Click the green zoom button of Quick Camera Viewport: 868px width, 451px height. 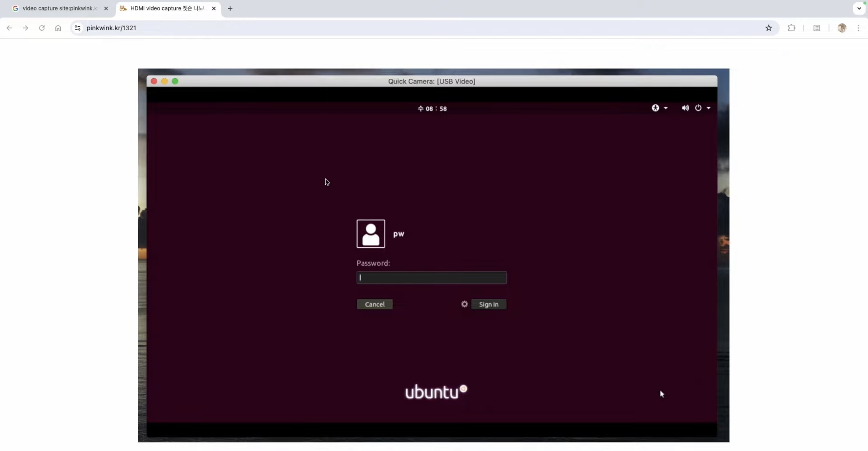175,81
